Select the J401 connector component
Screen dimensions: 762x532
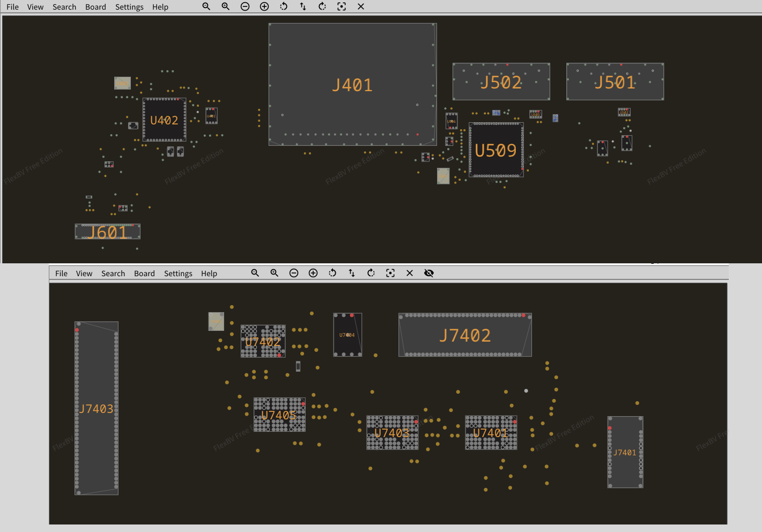coord(352,84)
